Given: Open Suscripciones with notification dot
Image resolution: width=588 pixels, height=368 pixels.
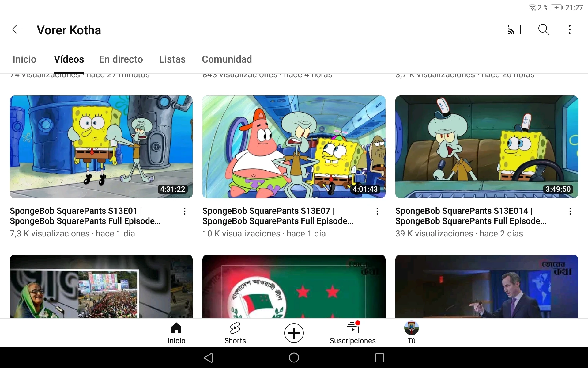Looking at the screenshot, I should click(x=352, y=333).
